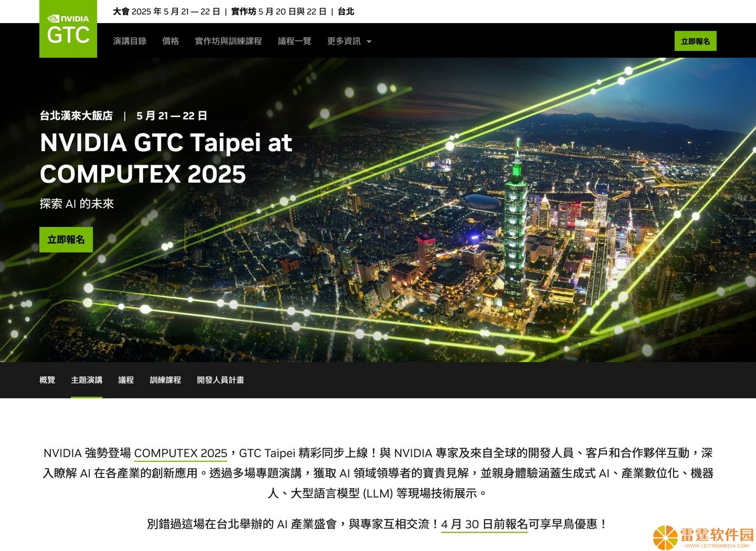Follow the COMPUTEX 2025 hyperlink in the paragraph

181,453
